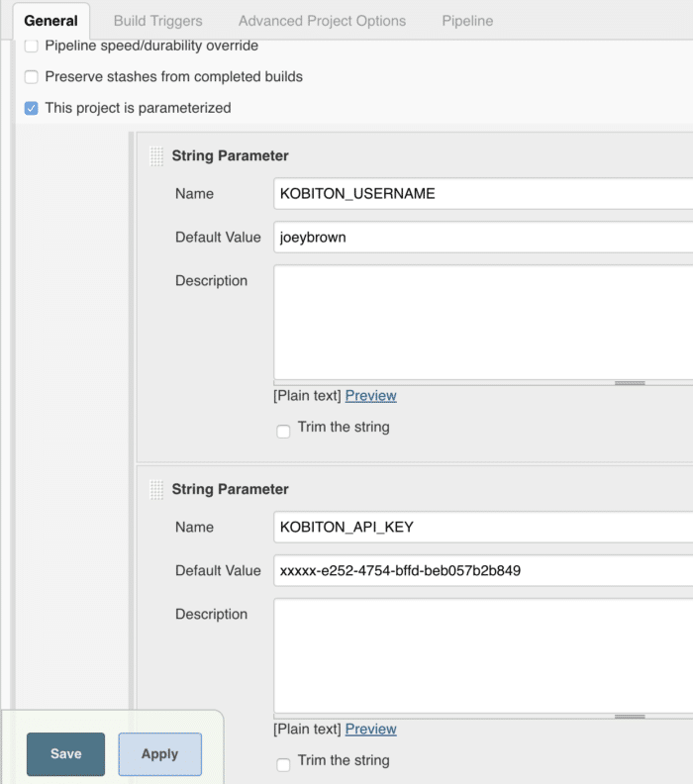Open Preview link under first Description
This screenshot has height=784, width=693.
pyautogui.click(x=370, y=396)
